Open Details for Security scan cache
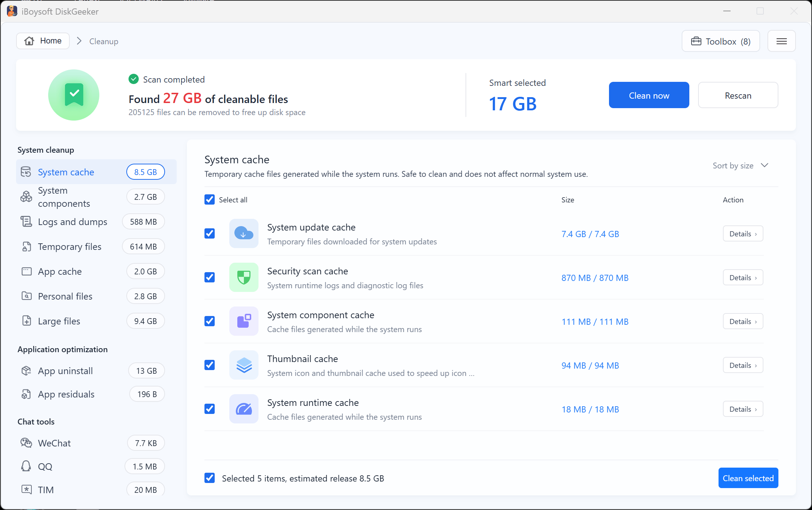Viewport: 812px width, 510px height. (x=743, y=278)
